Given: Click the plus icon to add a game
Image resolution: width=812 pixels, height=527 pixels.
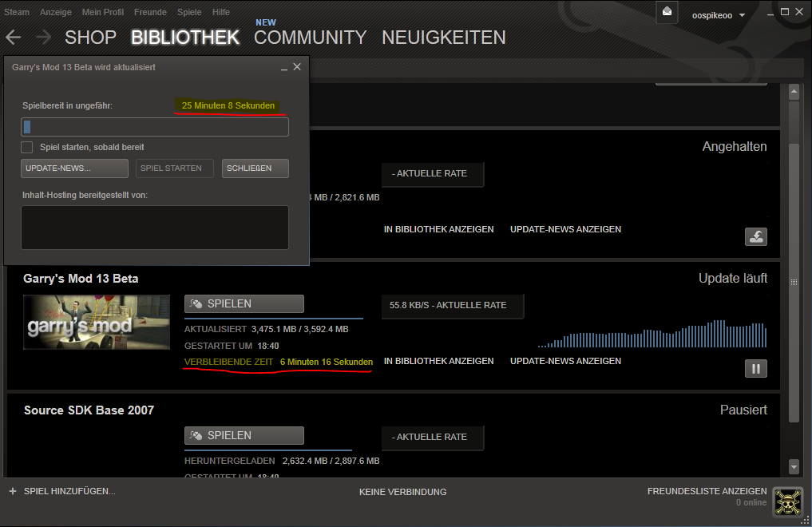Looking at the screenshot, I should (x=12, y=491).
